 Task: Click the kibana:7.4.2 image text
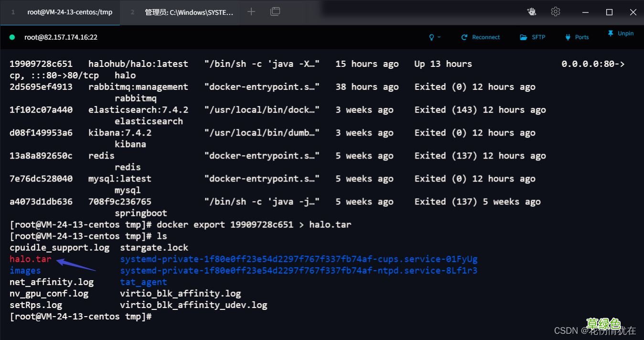tap(120, 133)
